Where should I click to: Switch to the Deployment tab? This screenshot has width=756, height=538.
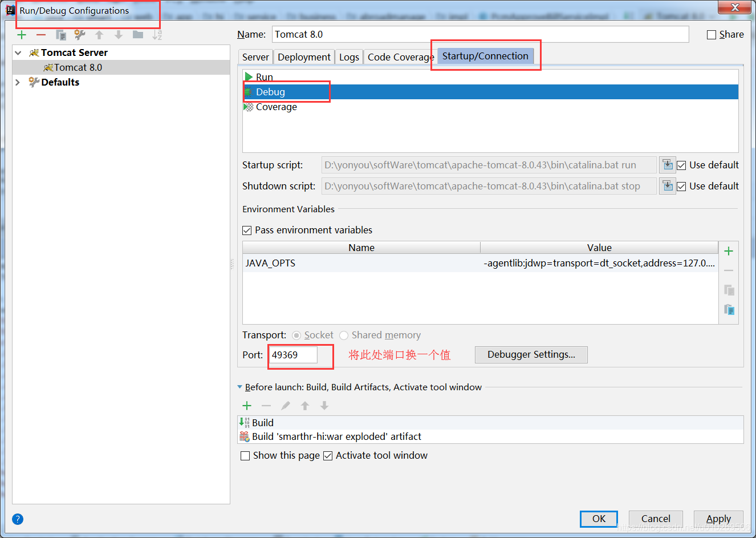304,57
